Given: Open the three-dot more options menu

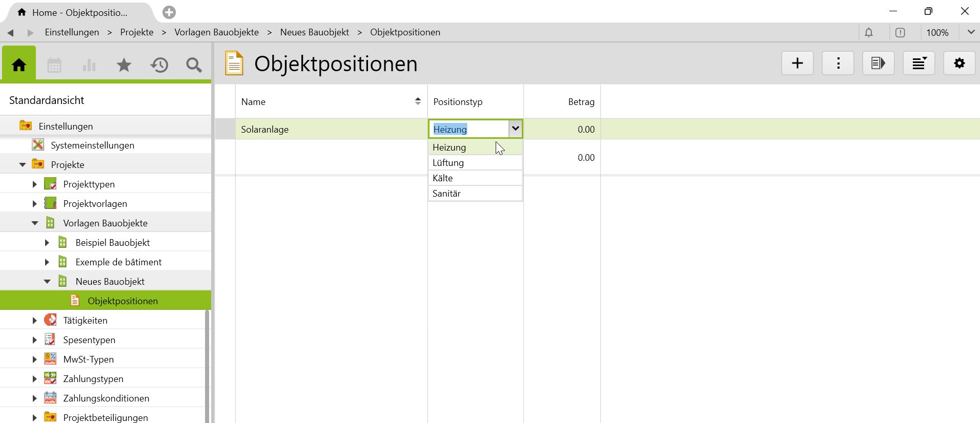Looking at the screenshot, I should (838, 63).
